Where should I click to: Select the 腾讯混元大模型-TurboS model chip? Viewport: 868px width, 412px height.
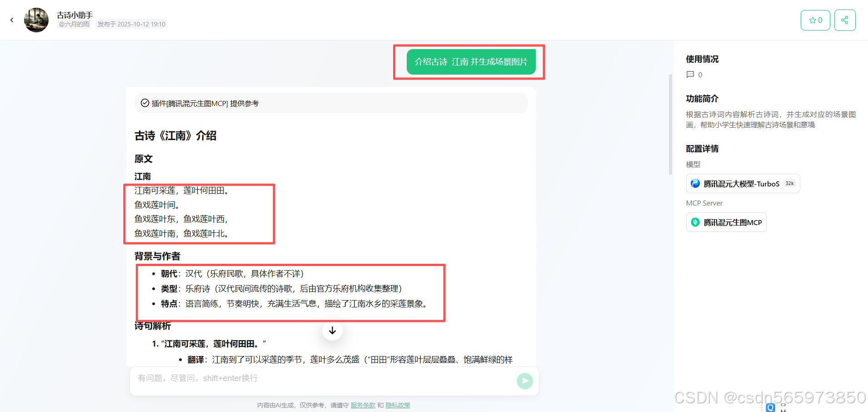[x=743, y=184]
